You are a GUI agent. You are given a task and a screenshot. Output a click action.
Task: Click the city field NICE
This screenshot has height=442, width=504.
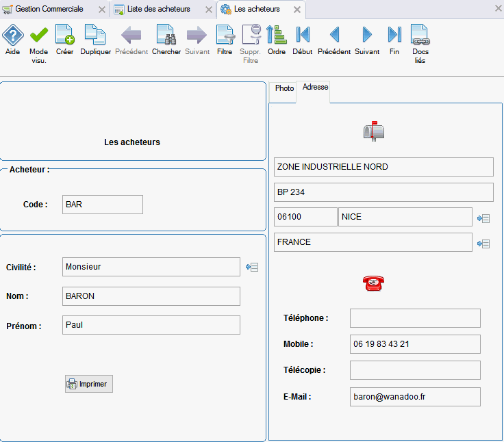[405, 217]
